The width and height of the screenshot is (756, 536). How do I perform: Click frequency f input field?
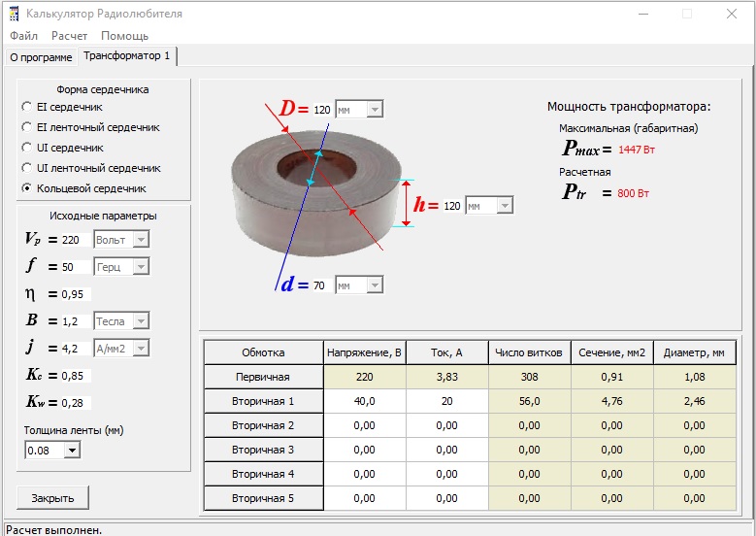75,266
